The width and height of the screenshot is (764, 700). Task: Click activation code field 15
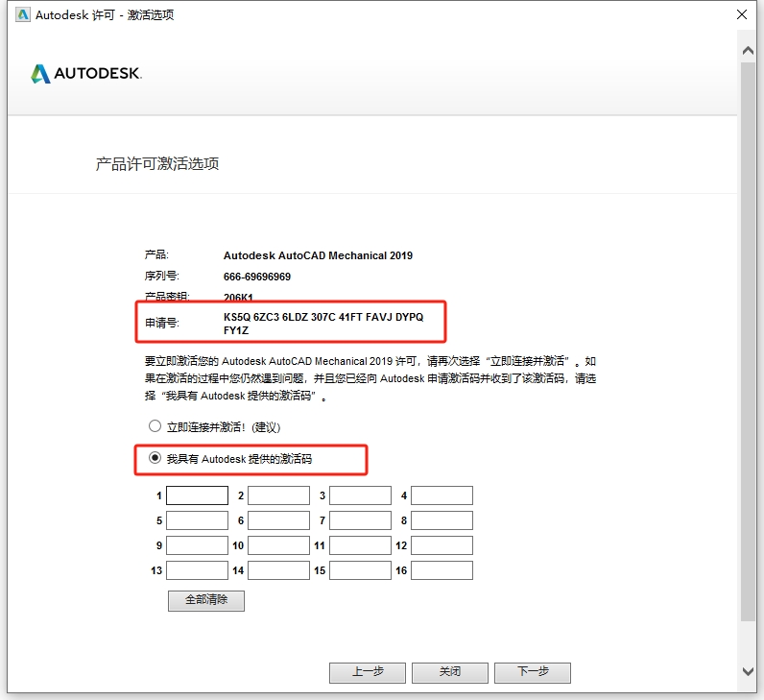(x=360, y=570)
